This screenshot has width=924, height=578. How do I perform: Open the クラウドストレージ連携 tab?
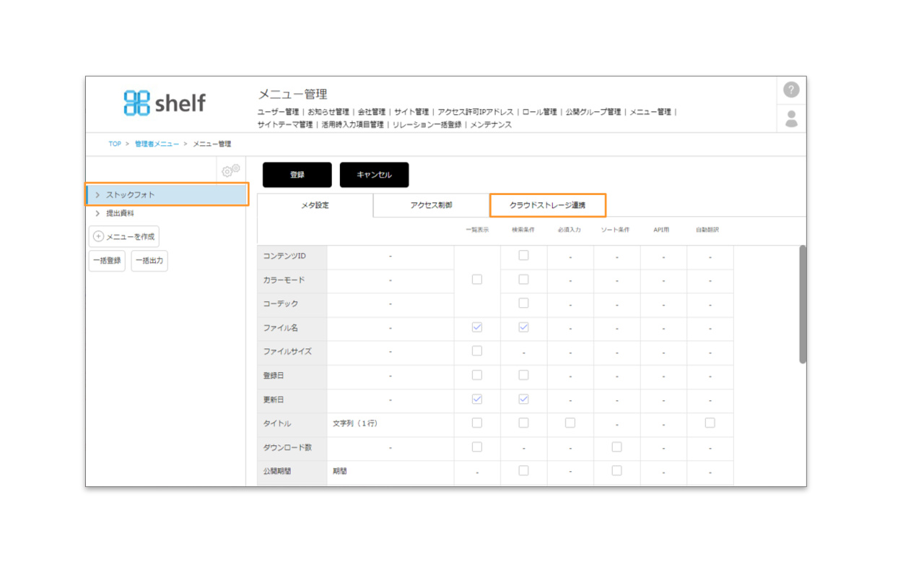coord(547,205)
